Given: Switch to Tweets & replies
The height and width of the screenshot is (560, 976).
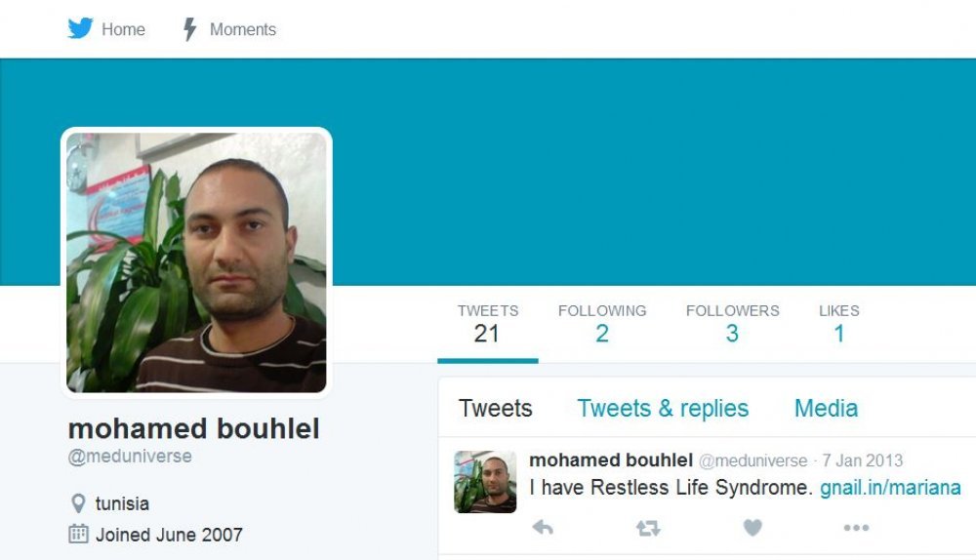Looking at the screenshot, I should [663, 408].
